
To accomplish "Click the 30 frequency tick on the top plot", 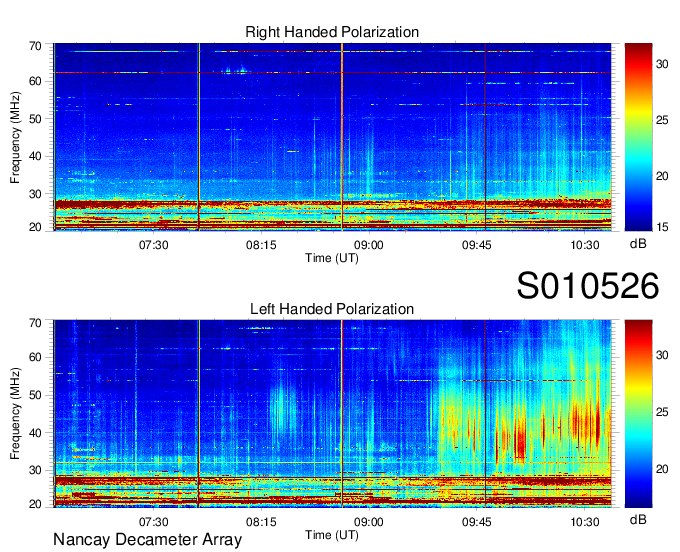I will (x=35, y=194).
